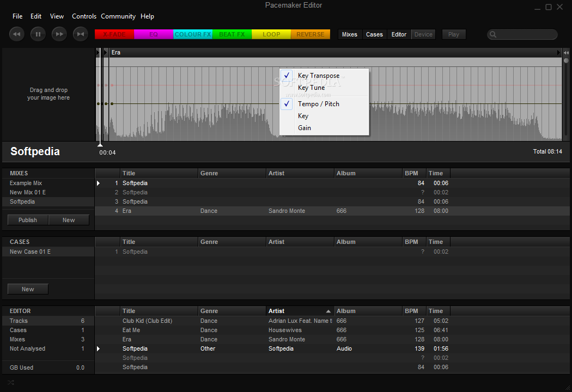The image size is (572, 392).
Task: Select the BEAT FX effect
Action: [x=232, y=34]
